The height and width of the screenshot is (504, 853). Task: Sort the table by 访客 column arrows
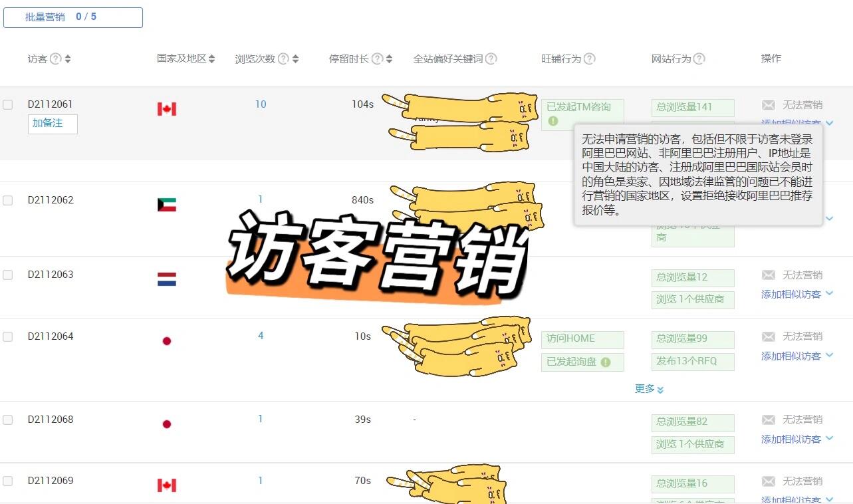(68, 59)
